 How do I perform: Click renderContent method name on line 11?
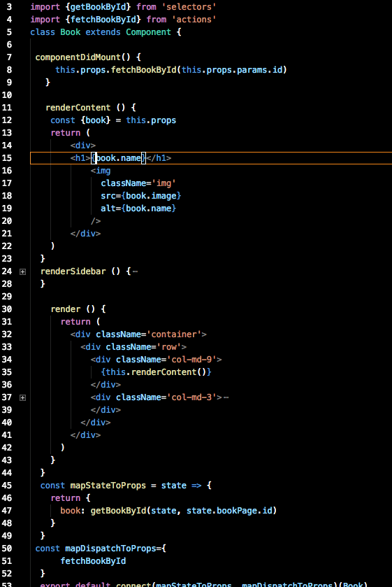tap(78, 108)
